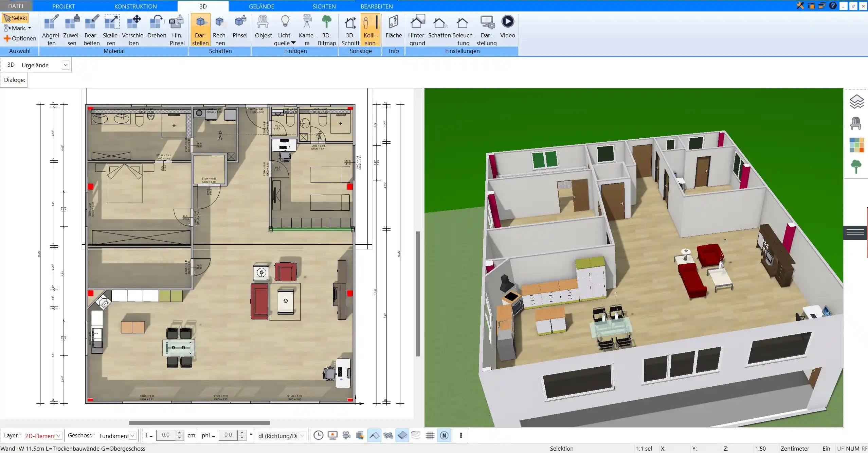Screen dimensions: 868x453
Task: Click the red sofa in the 3D view
Action: (692, 280)
